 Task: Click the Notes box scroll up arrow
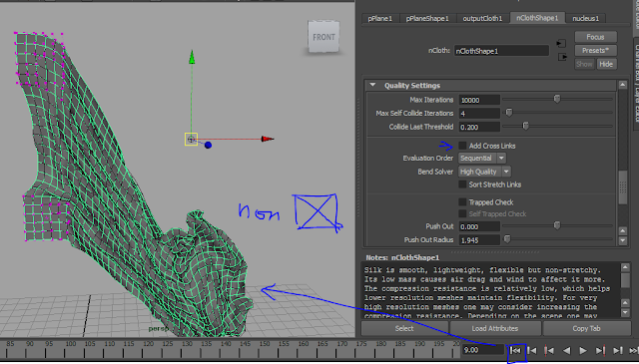pos(625,267)
